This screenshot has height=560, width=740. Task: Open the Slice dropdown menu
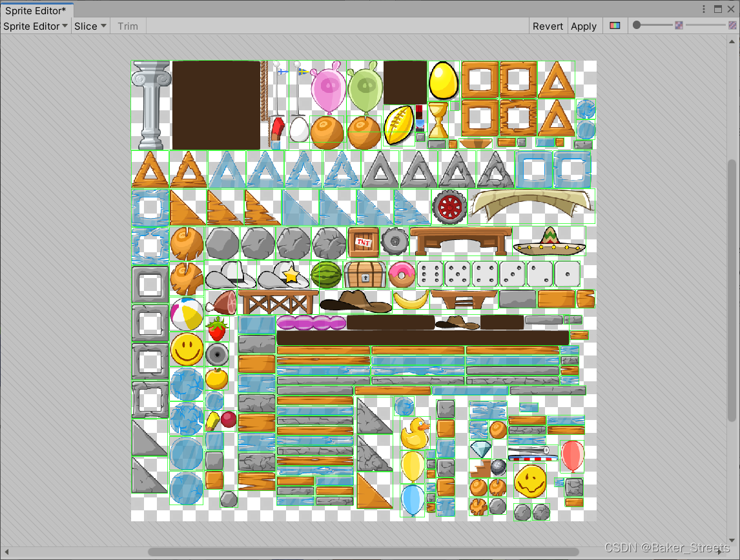tap(90, 26)
